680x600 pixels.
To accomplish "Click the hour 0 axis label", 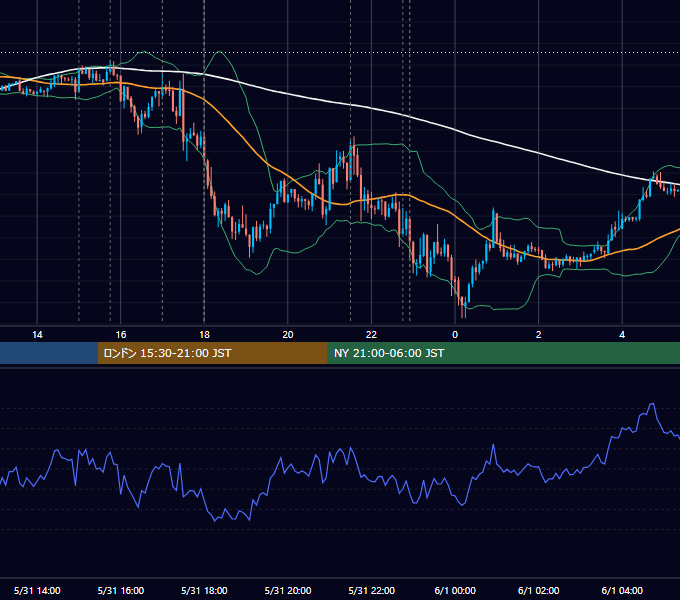I will coord(455,335).
